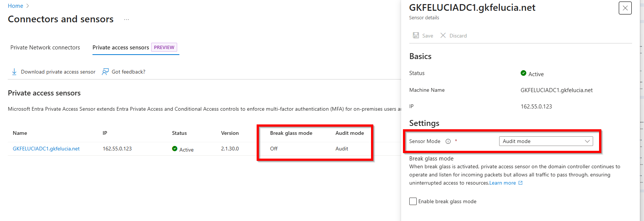Switch to Private Network connectors tab
The height and width of the screenshot is (221, 644).
pos(45,48)
